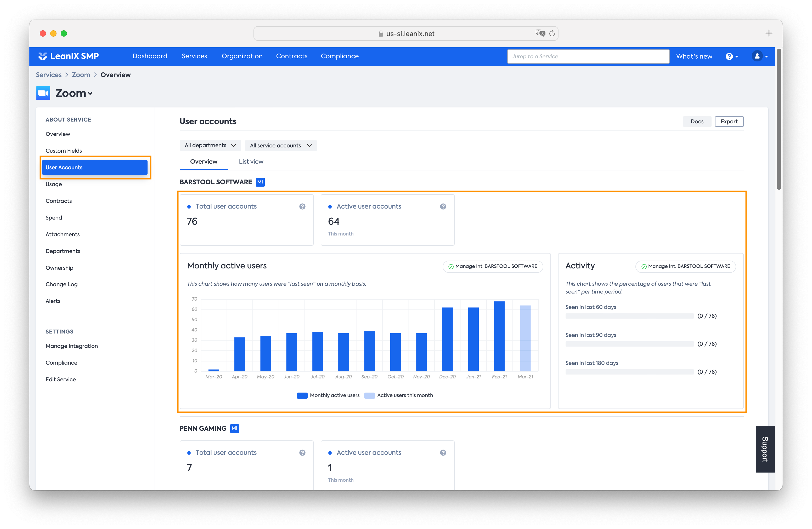Open the Organization nav item
This screenshot has width=812, height=529.
pos(242,56)
